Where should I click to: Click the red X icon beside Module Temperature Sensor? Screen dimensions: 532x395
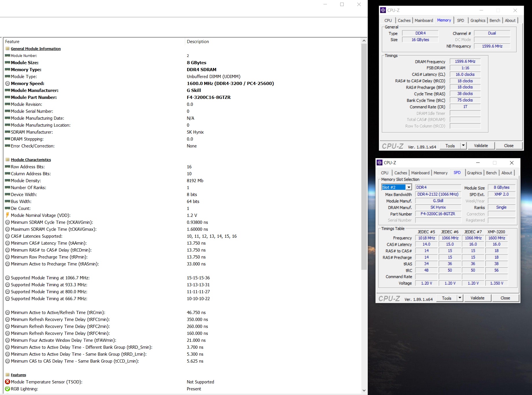[8, 382]
